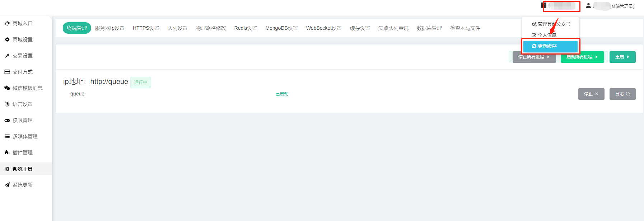The height and width of the screenshot is (221, 644).
Task: Open the Redis设置 tab
Action: tap(246, 28)
